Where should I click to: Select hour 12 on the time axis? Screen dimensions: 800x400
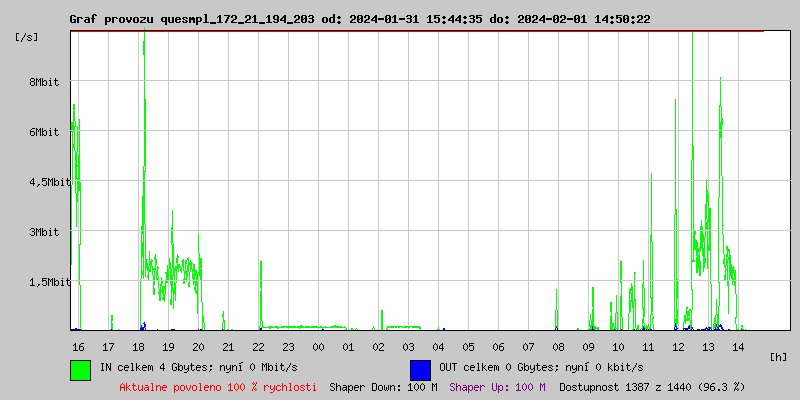click(x=678, y=346)
